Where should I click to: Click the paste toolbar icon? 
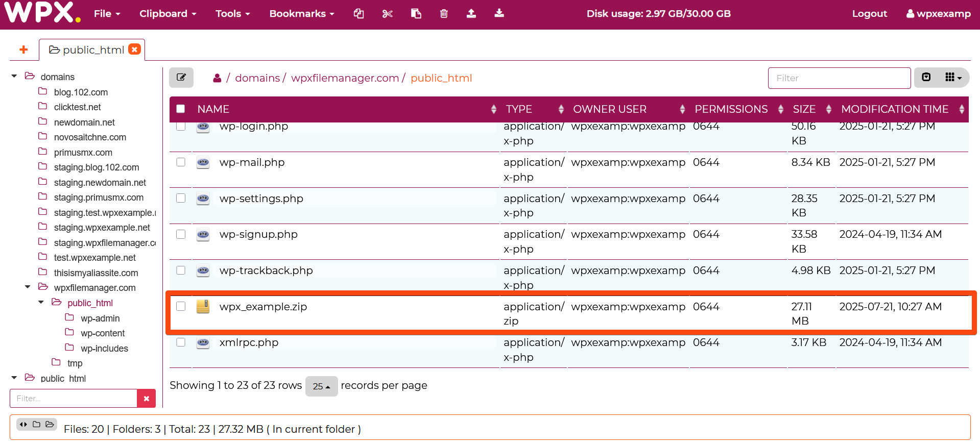click(x=416, y=14)
